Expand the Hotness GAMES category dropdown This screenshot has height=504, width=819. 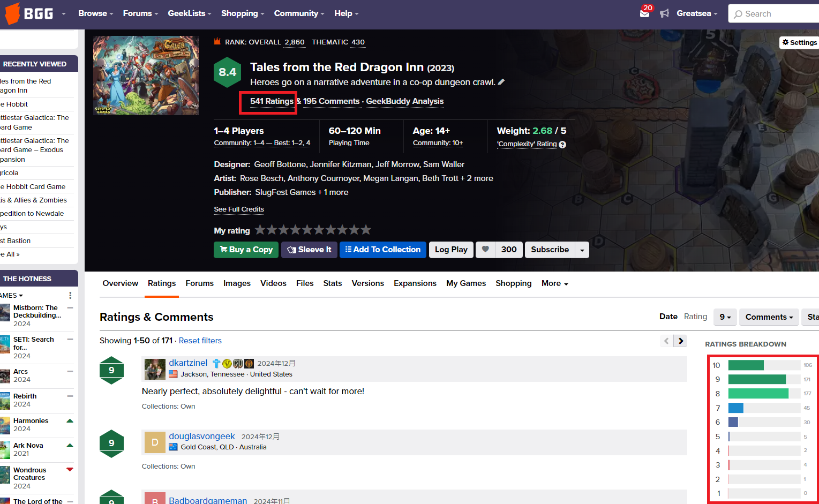[12, 295]
